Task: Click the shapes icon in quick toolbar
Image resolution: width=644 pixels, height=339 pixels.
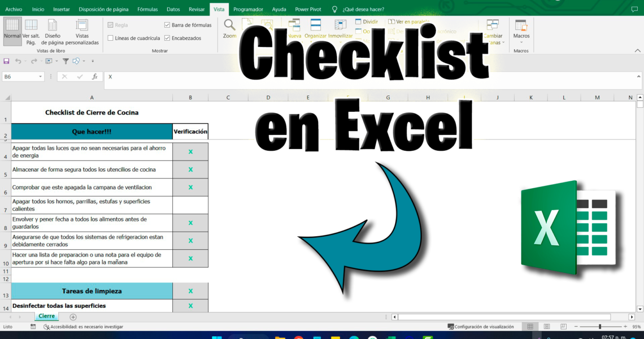Action: pyautogui.click(x=76, y=61)
